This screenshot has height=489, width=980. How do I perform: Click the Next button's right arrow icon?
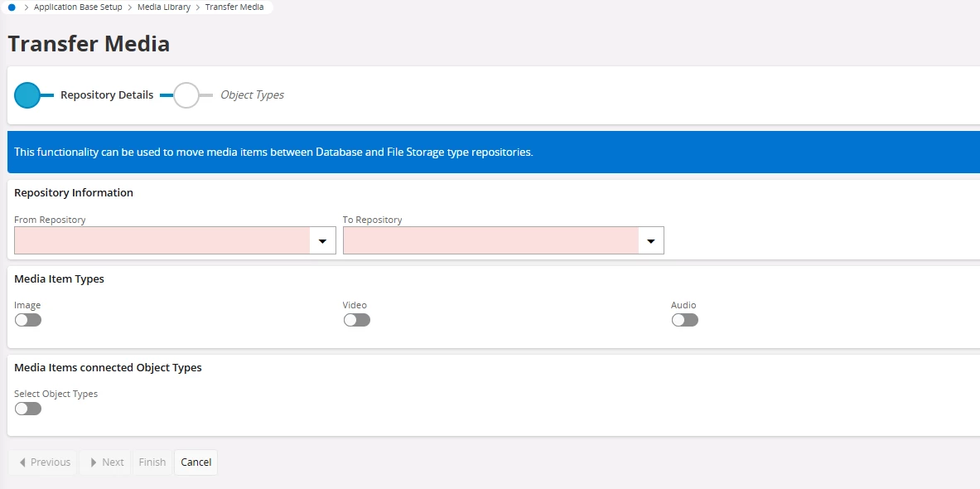pos(94,462)
